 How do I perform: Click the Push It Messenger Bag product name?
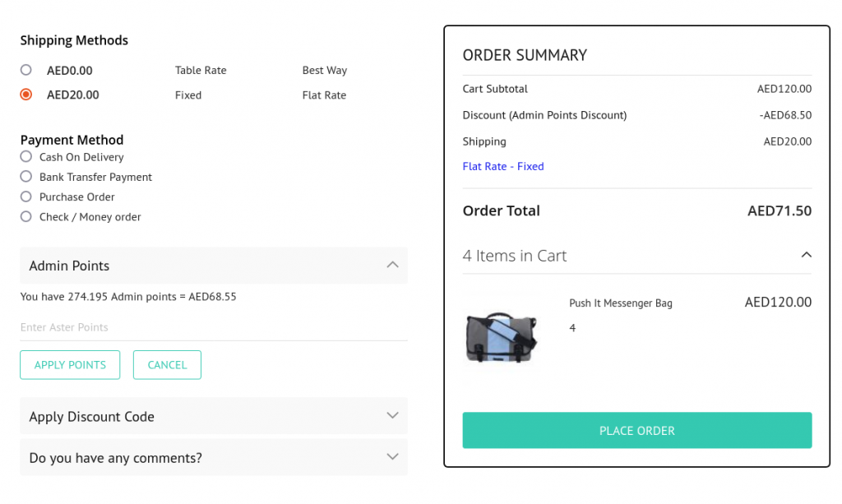621,303
